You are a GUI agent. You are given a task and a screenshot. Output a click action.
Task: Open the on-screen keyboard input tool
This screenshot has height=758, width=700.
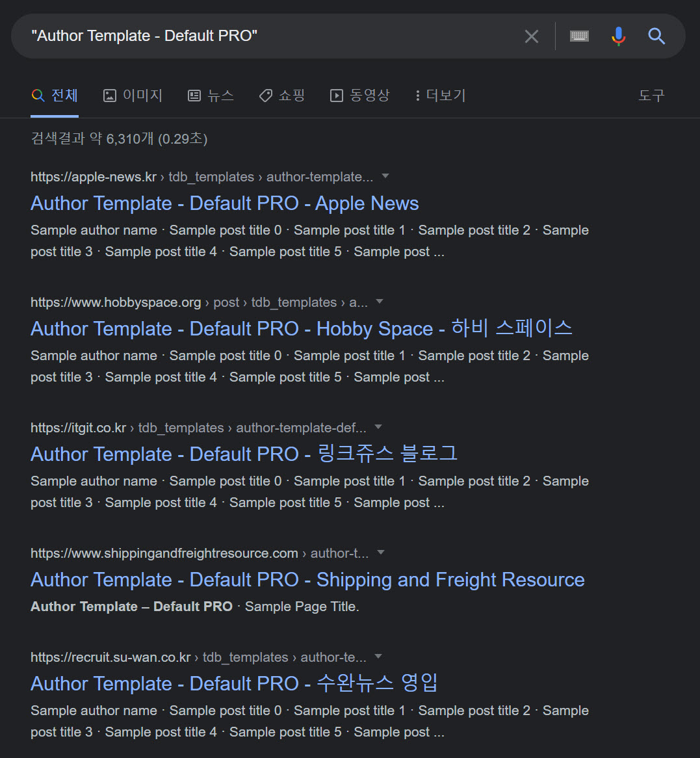pyautogui.click(x=579, y=36)
